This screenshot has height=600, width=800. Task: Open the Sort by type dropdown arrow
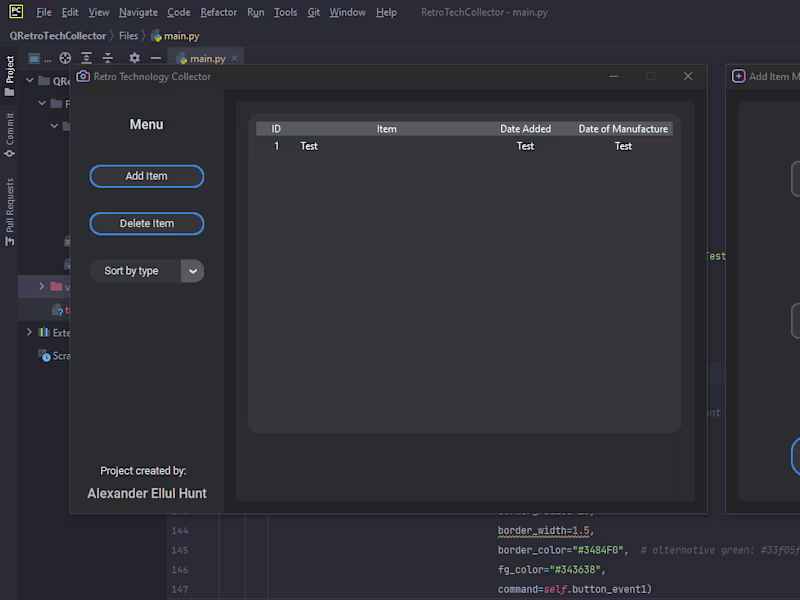[x=193, y=271]
